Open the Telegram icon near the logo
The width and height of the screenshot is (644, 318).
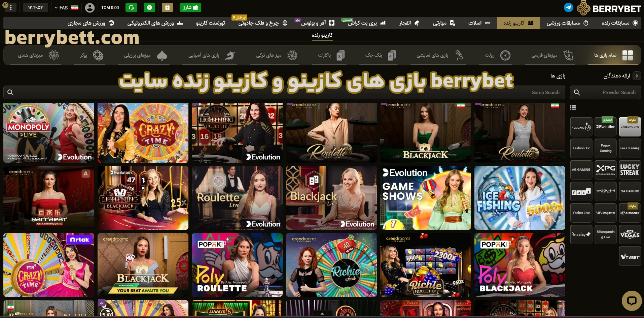(x=568, y=7)
